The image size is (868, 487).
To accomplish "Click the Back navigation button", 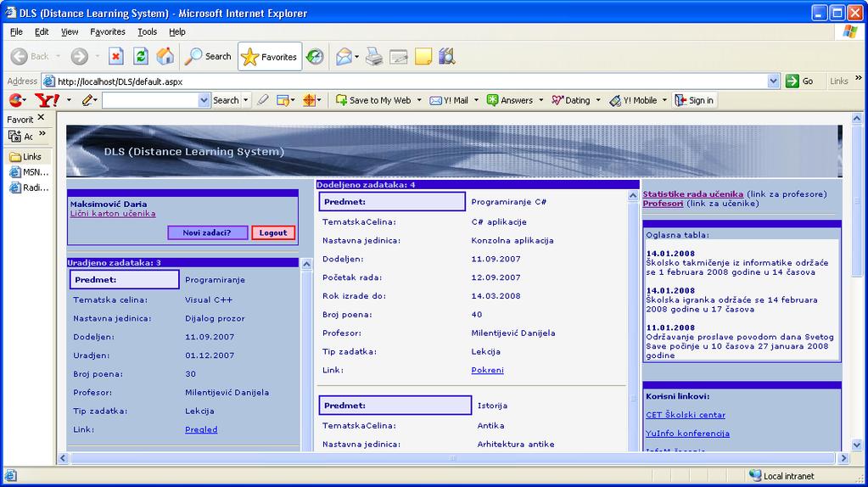I will click(x=30, y=57).
